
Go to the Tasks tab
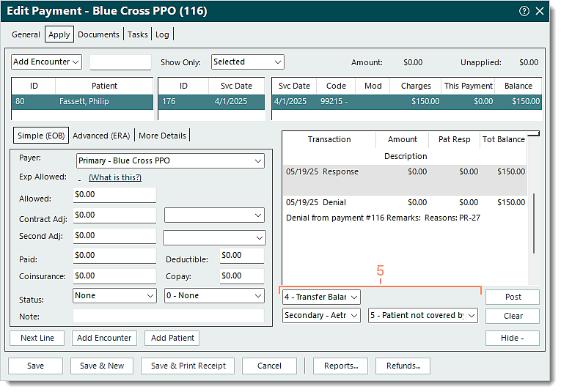pyautogui.click(x=137, y=34)
